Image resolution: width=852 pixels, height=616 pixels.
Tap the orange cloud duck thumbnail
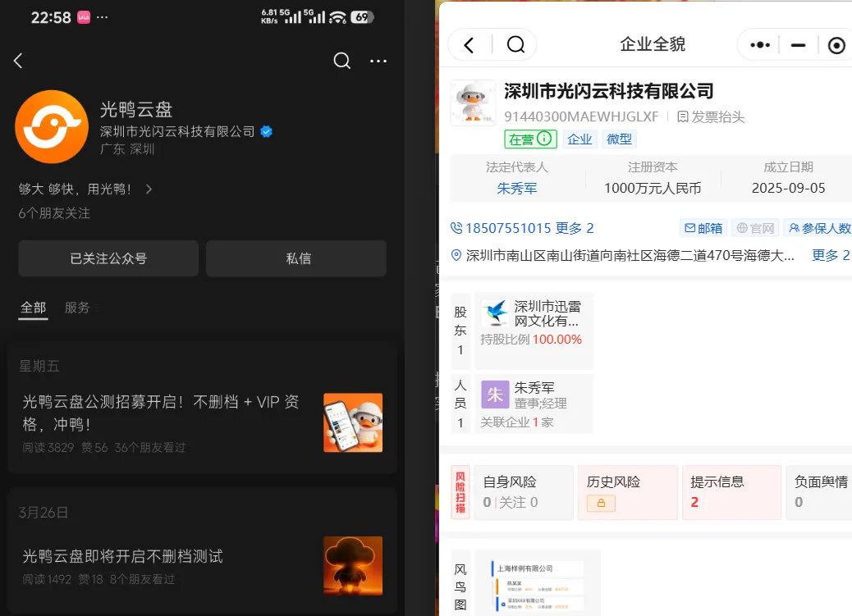point(353,566)
